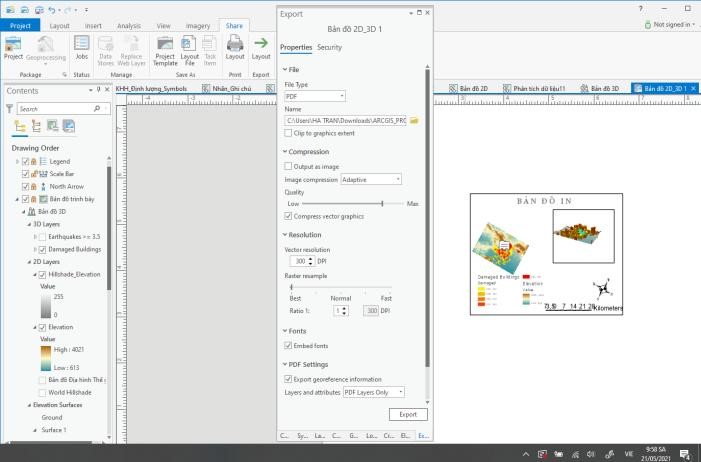Click the export file Name path field

(x=346, y=121)
